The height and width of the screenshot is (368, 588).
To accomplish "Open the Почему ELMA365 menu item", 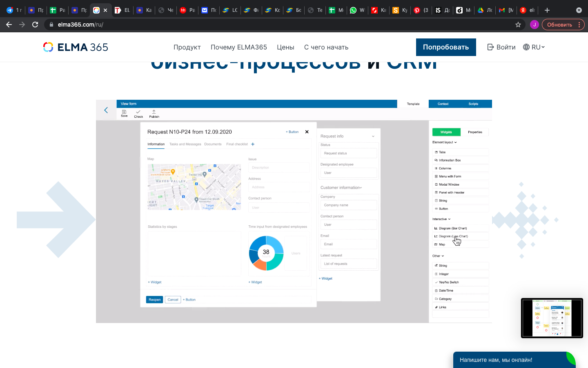I will point(238,47).
